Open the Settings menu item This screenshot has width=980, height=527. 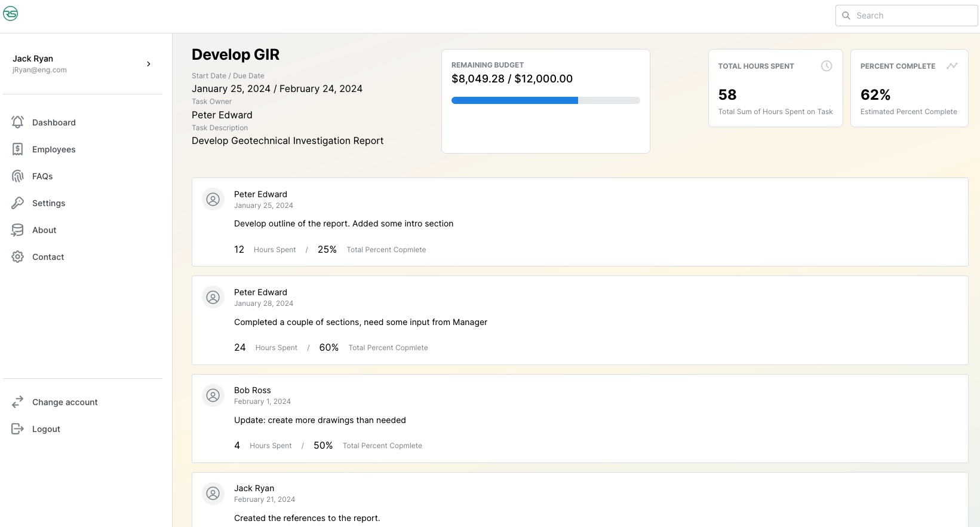(82, 203)
